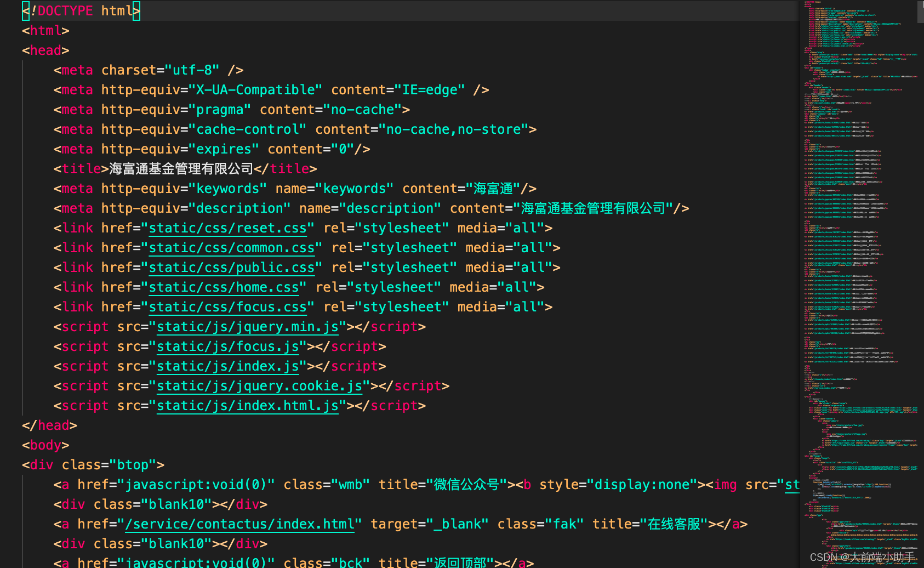Click the target="_blank" attribute
This screenshot has width=924, height=568.
(430, 524)
